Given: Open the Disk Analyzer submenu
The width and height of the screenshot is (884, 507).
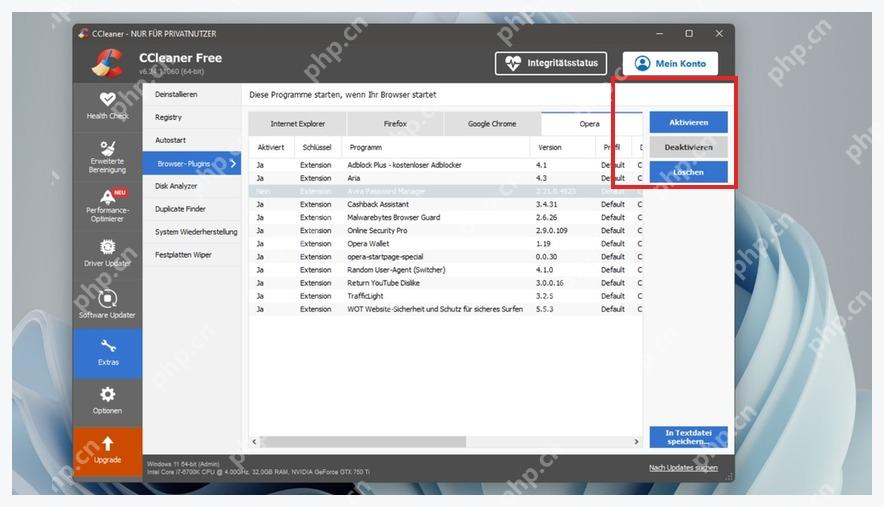Looking at the screenshot, I should (192, 186).
